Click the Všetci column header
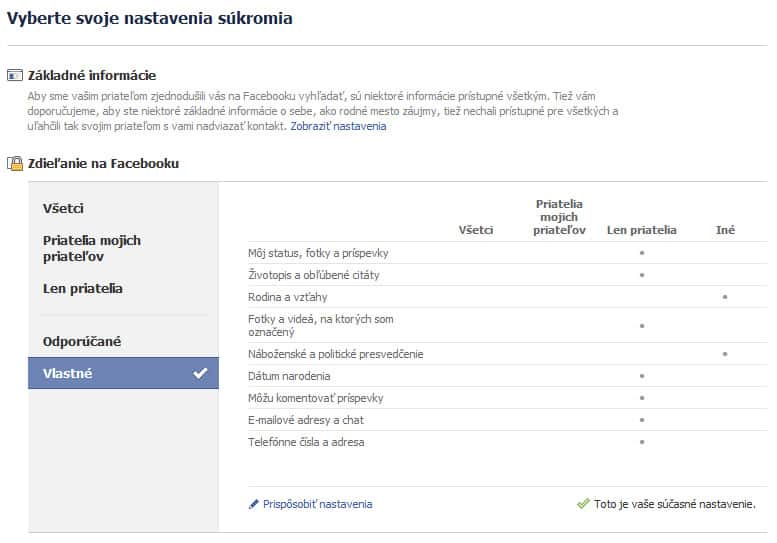The width and height of the screenshot is (777, 543). click(x=476, y=230)
